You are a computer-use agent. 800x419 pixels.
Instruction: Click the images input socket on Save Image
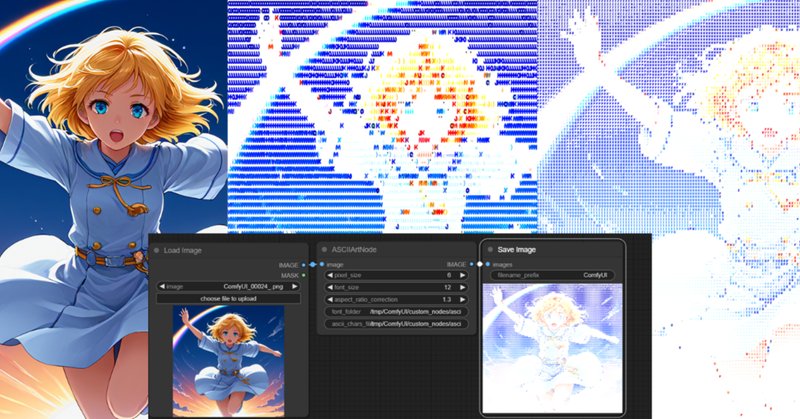(488, 264)
